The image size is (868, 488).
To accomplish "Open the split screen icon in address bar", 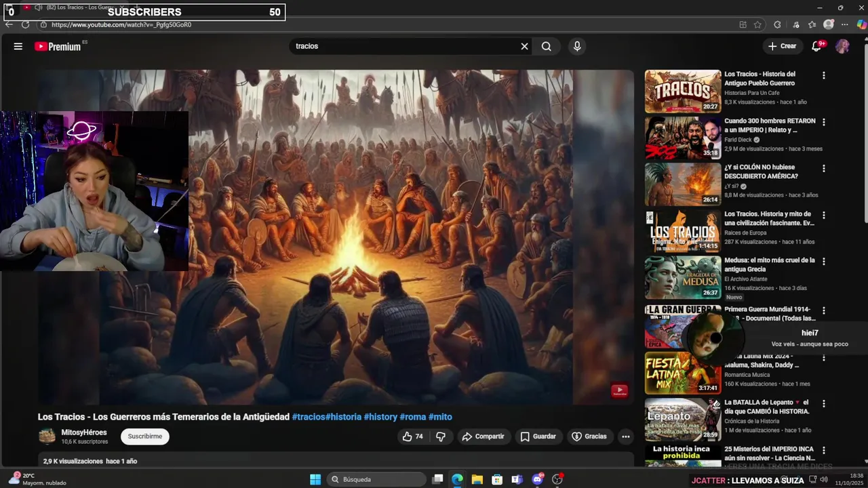I will (x=743, y=24).
